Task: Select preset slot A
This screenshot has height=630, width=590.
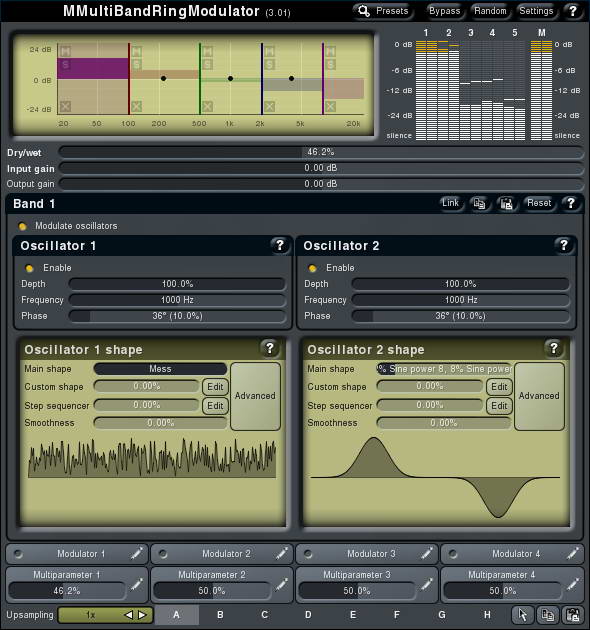Action: tap(176, 615)
